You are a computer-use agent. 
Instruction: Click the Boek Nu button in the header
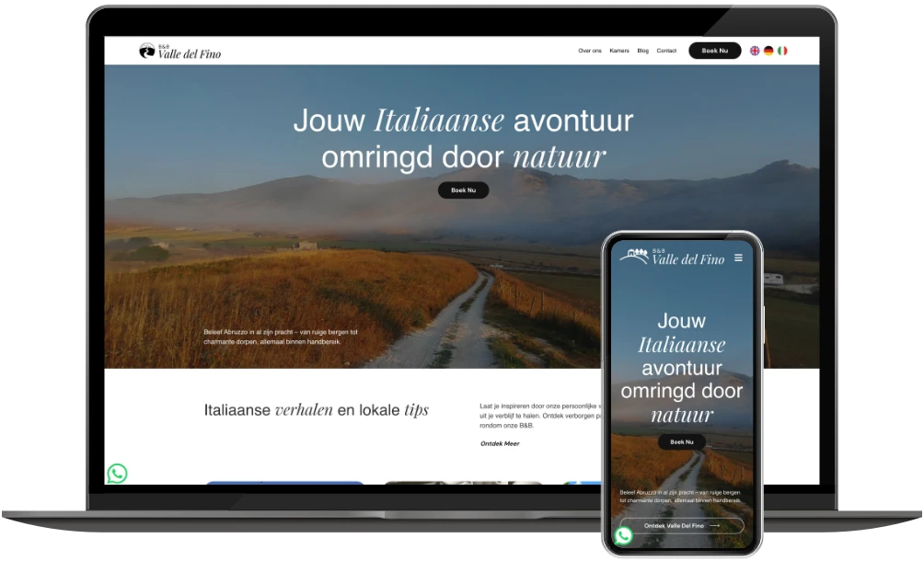point(714,51)
